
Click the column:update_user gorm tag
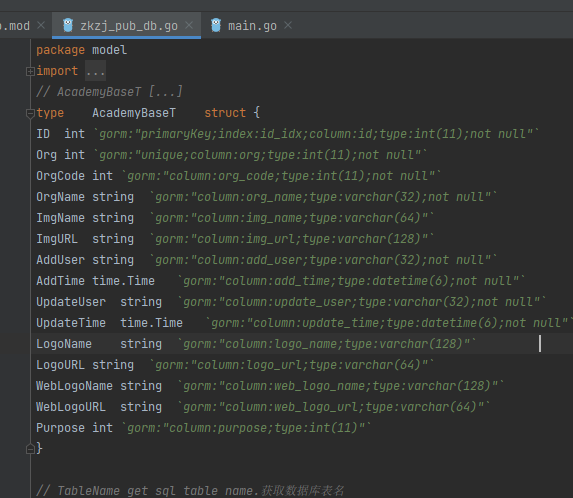pos(362,302)
